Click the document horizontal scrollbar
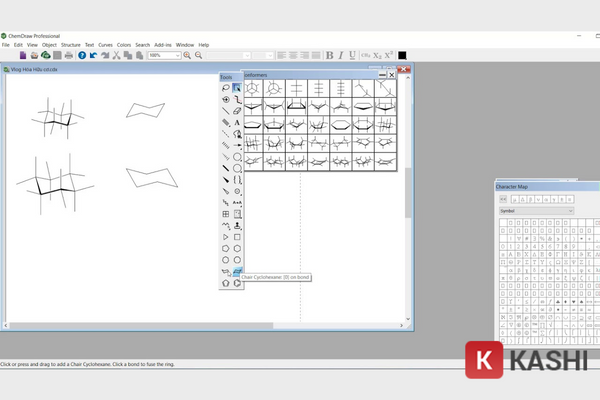The width and height of the screenshot is (600, 400). click(x=142, y=325)
